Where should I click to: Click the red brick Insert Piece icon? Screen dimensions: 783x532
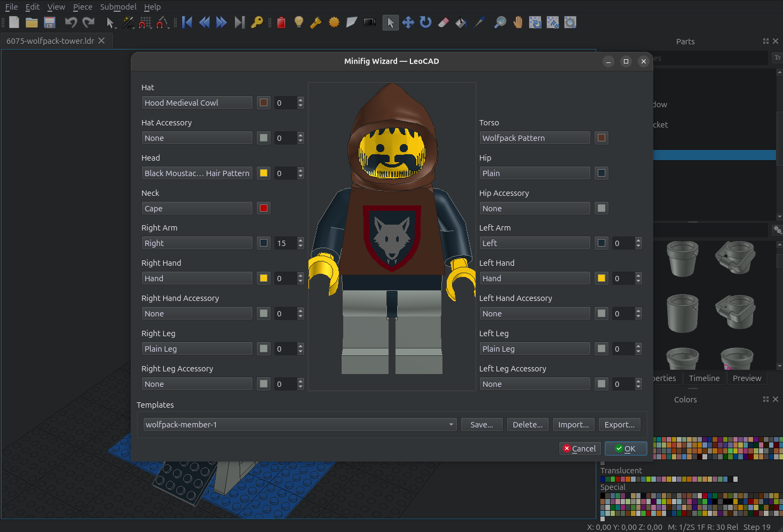[x=281, y=22]
